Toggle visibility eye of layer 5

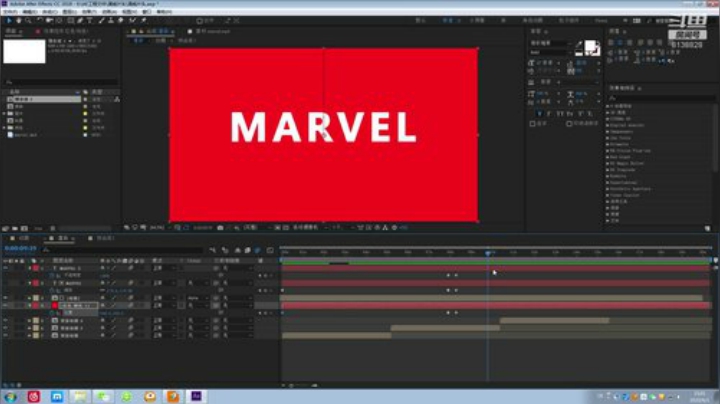[6, 320]
